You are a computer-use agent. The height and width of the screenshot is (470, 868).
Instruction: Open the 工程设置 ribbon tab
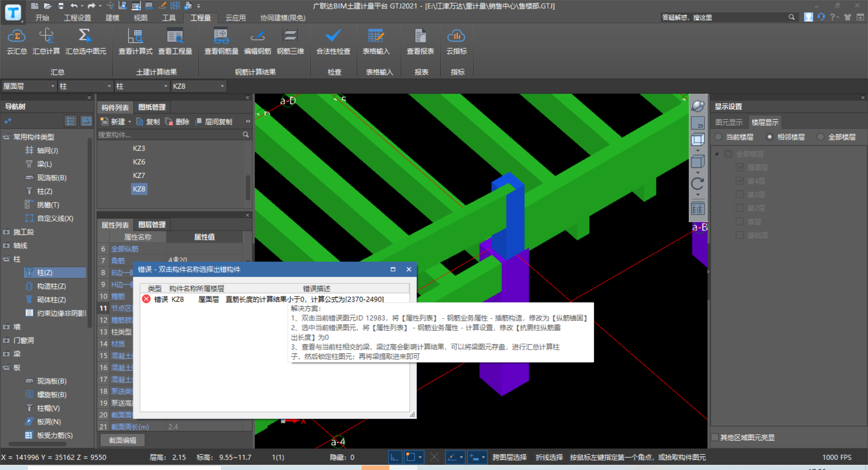click(77, 18)
